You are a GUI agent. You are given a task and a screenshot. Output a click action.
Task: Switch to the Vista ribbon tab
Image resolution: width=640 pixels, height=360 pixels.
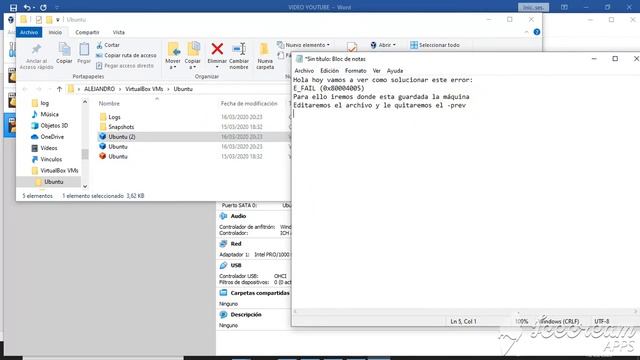tap(119, 32)
